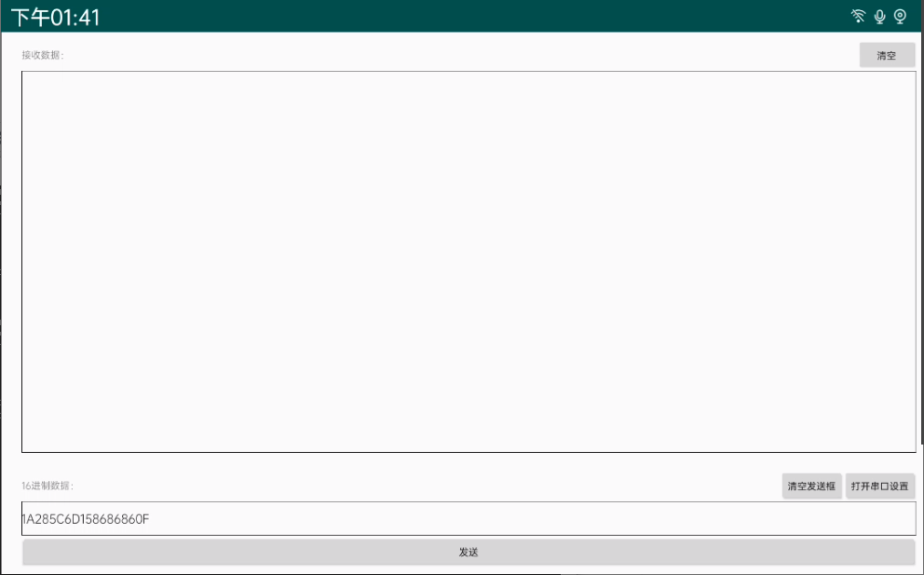Click the 接收数据 label
The image size is (924, 575).
coord(43,55)
